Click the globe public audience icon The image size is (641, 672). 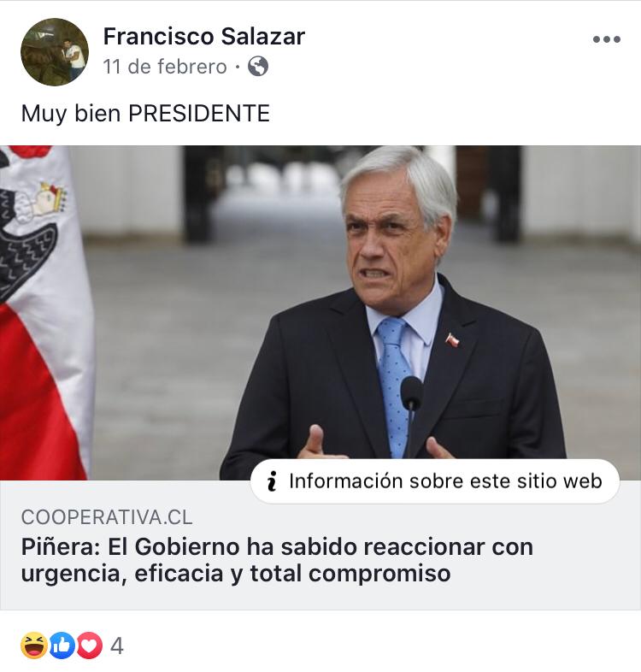(258, 67)
